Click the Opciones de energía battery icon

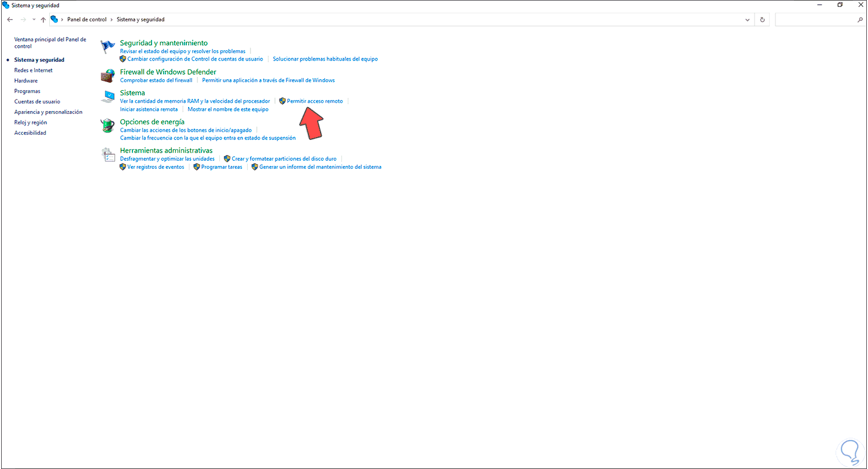tap(108, 126)
